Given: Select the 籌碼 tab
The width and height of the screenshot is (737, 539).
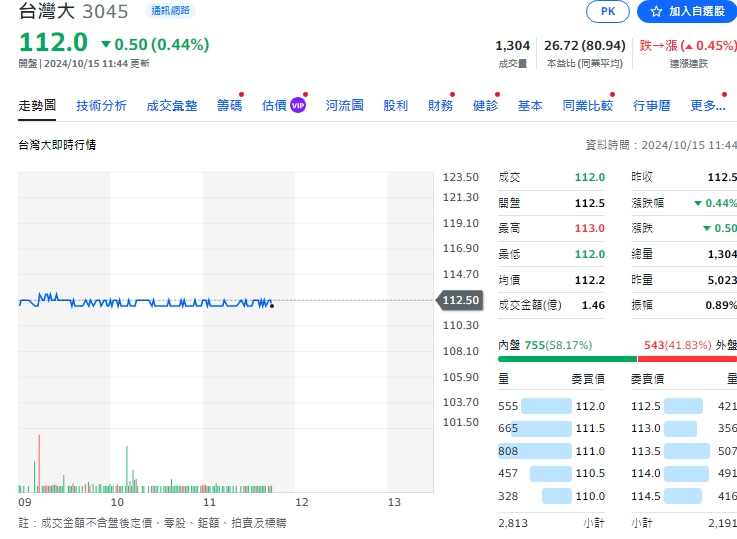Looking at the screenshot, I should coord(229,105).
